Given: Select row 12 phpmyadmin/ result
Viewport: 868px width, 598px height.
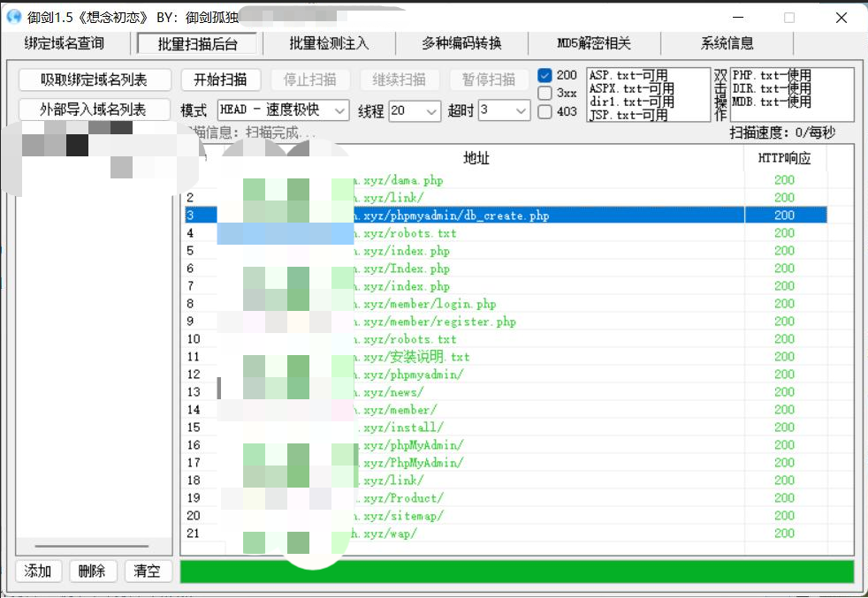Looking at the screenshot, I should click(506, 375).
